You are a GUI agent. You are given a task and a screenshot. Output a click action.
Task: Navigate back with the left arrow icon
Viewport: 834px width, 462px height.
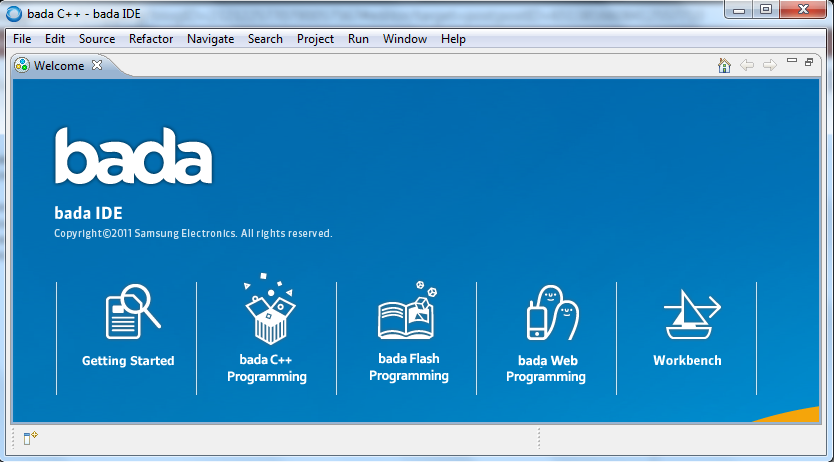747,65
